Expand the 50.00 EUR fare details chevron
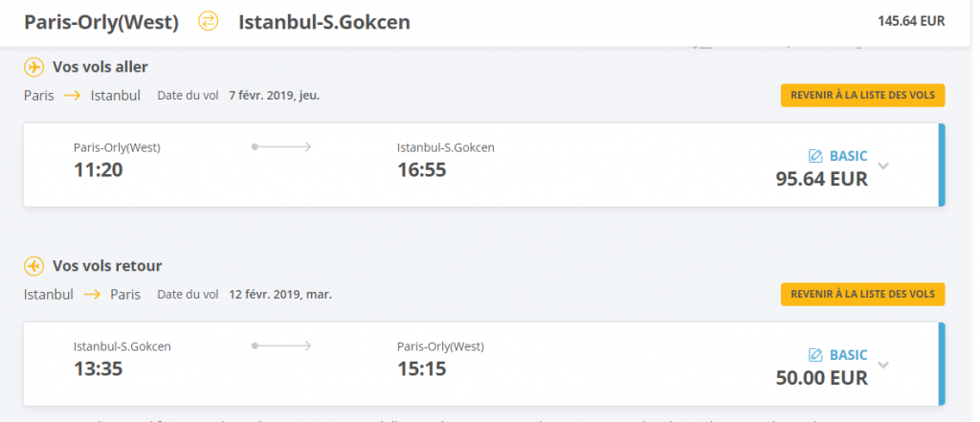Screen dimensions: 980x422 click(x=883, y=365)
